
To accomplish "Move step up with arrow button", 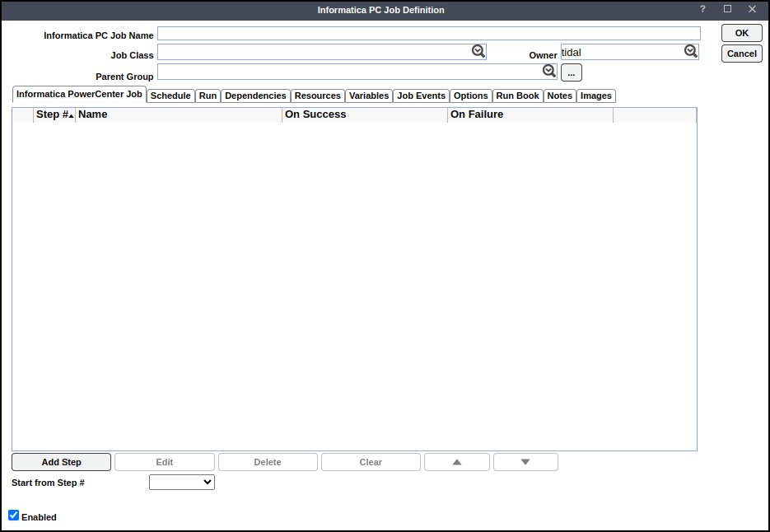I will point(457,462).
